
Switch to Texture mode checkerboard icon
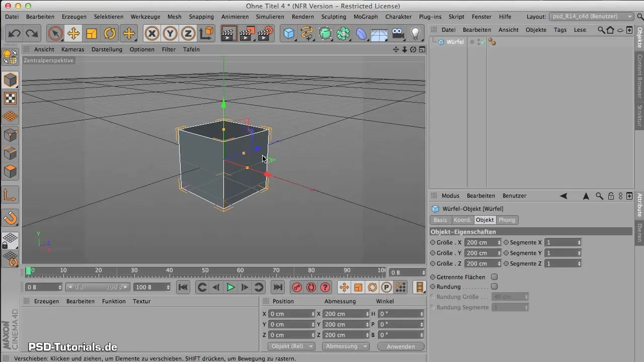tap(10, 98)
